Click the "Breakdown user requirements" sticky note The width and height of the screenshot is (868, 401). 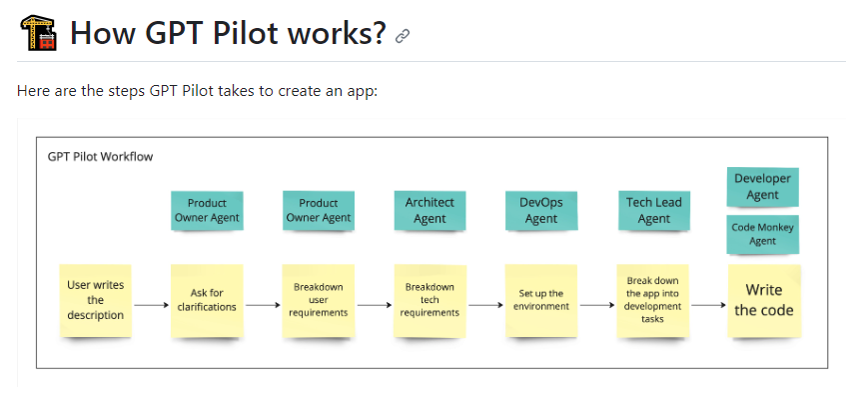[319, 301]
